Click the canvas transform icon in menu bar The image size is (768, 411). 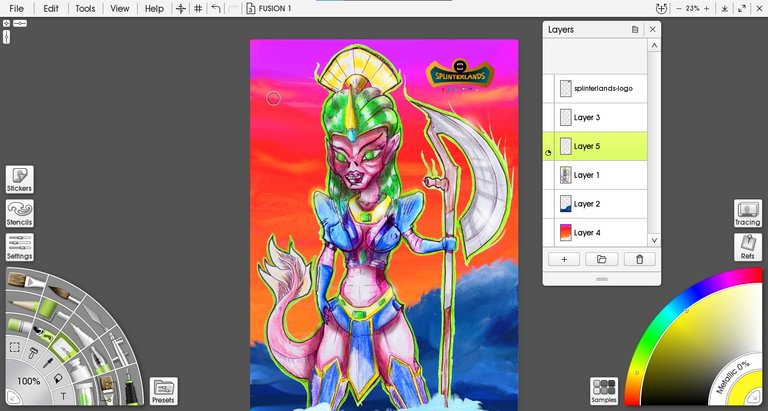point(181,9)
